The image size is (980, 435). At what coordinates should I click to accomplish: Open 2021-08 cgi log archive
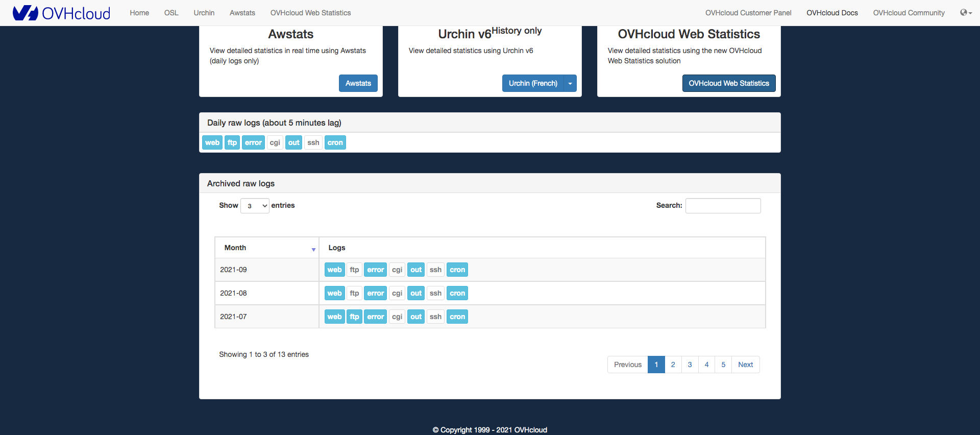click(x=397, y=293)
